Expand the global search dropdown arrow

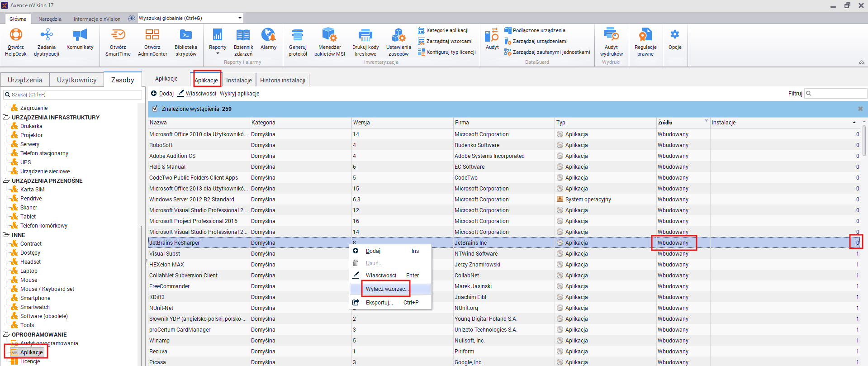(240, 18)
